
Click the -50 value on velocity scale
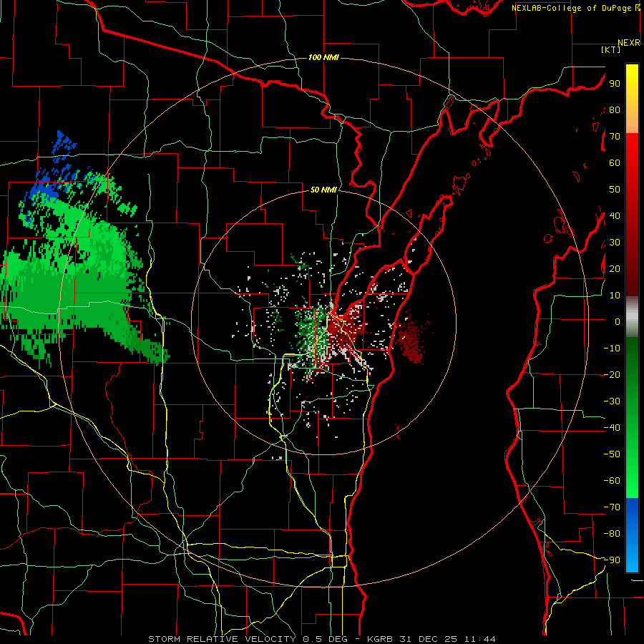(x=612, y=454)
